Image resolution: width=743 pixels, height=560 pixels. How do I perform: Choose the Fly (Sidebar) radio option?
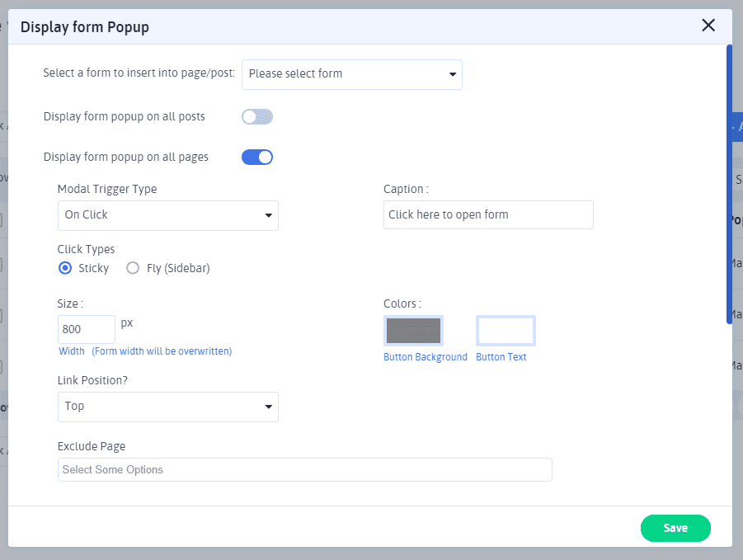click(133, 268)
